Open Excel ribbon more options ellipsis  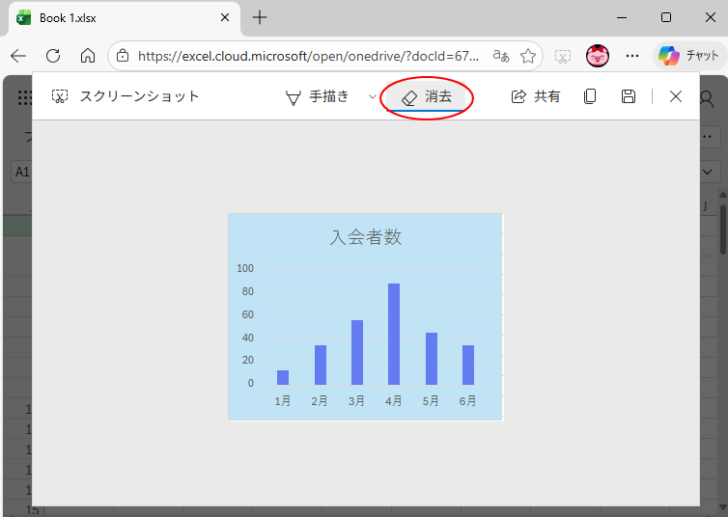tap(708, 137)
